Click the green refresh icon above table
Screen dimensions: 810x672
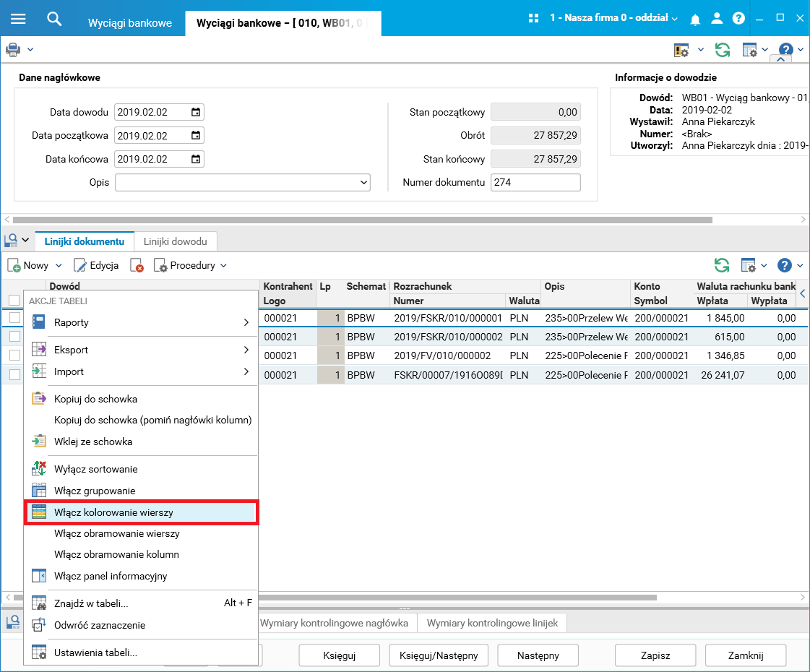click(721, 265)
